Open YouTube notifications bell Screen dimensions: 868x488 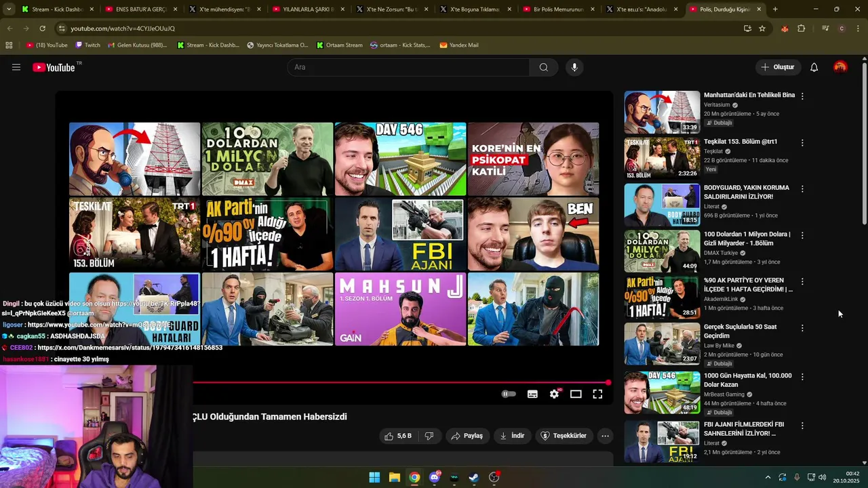[x=814, y=67]
